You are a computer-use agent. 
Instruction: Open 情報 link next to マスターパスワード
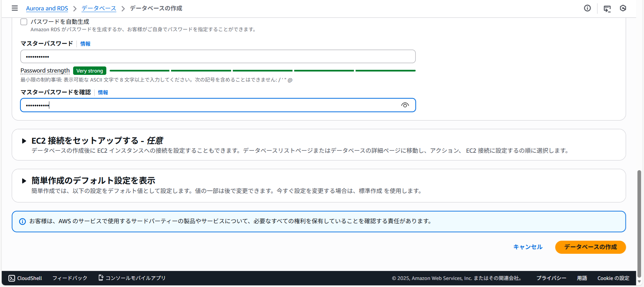(x=85, y=44)
